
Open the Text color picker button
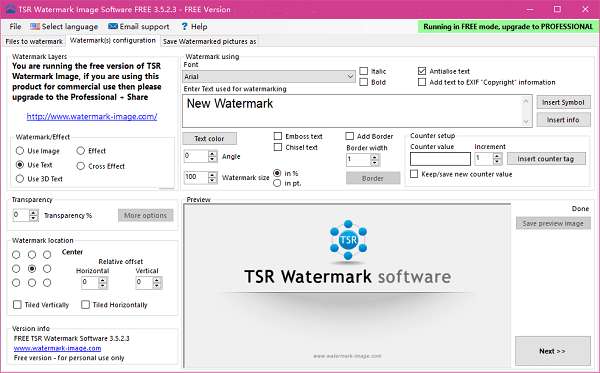tap(209, 138)
